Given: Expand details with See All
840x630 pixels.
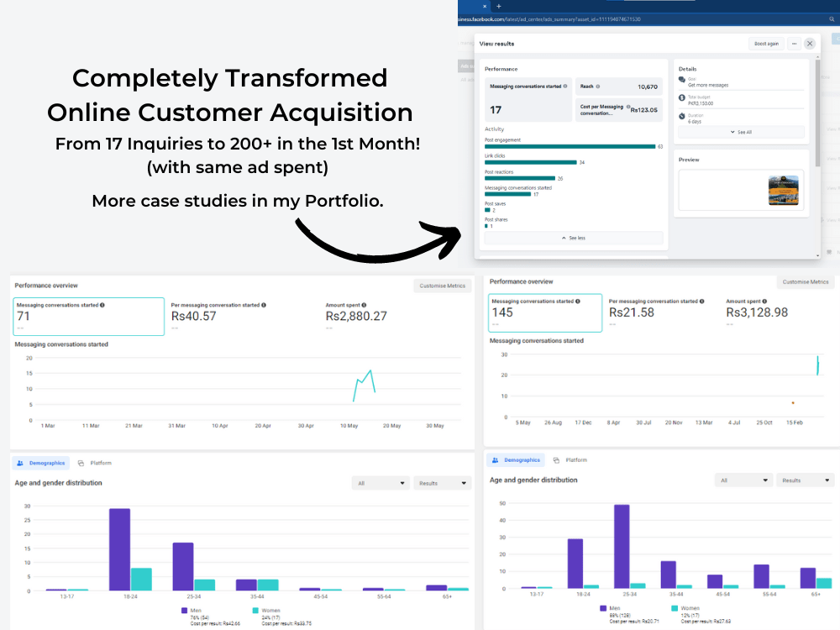Looking at the screenshot, I should (x=742, y=133).
